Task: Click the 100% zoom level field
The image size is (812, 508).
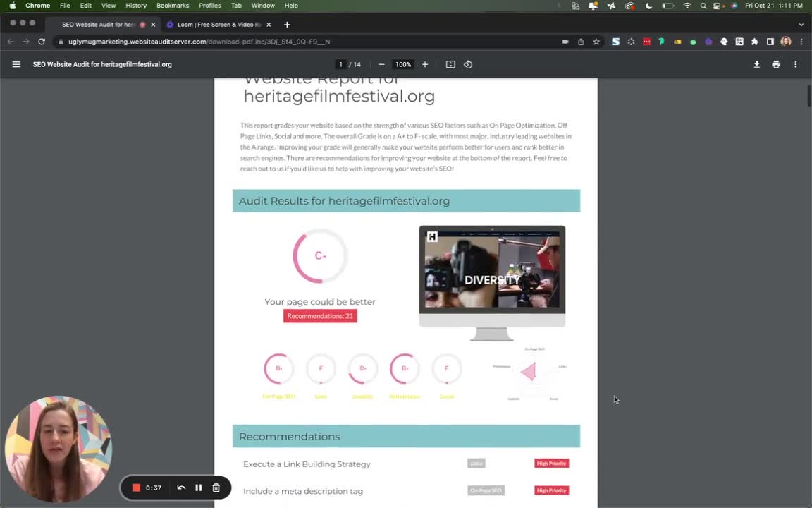Action: click(403, 64)
